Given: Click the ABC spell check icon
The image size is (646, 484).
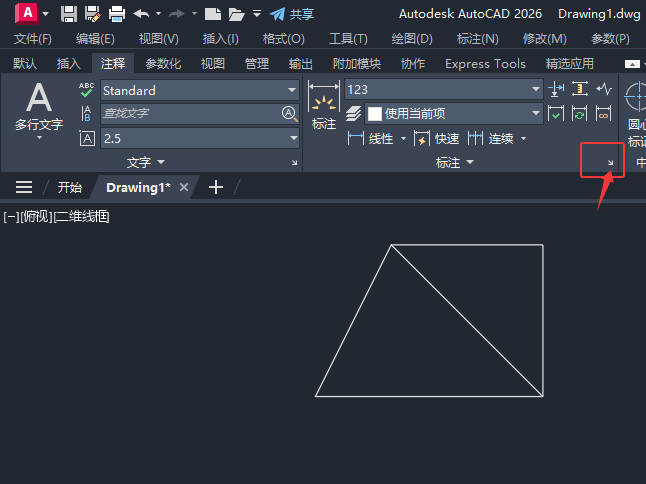Looking at the screenshot, I should coord(87,90).
